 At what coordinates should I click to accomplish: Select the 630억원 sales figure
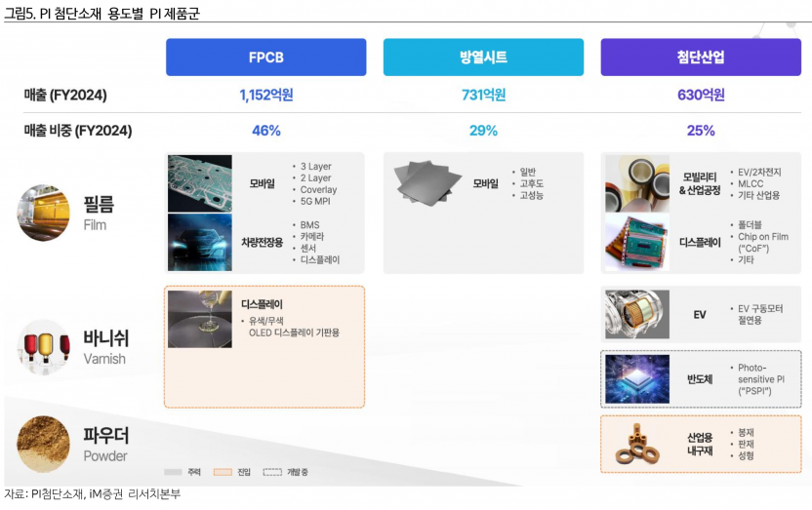coord(701,95)
